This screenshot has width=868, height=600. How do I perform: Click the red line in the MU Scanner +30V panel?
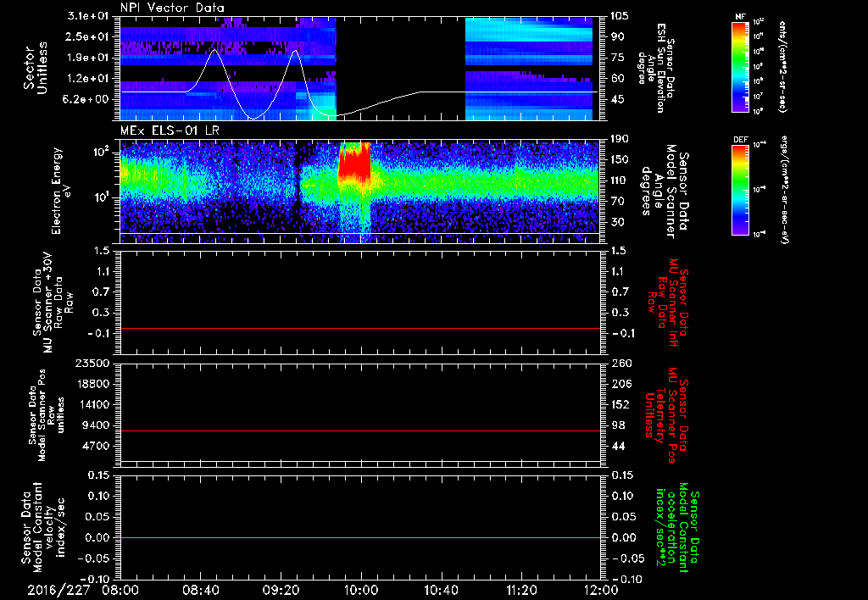[360, 328]
